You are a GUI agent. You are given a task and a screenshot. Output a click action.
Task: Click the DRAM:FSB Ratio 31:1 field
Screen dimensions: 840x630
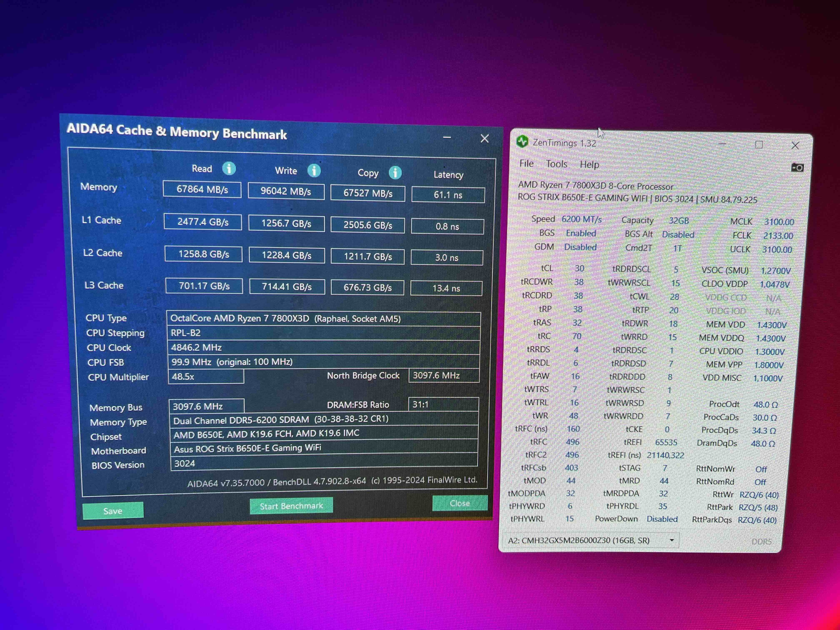coord(444,404)
